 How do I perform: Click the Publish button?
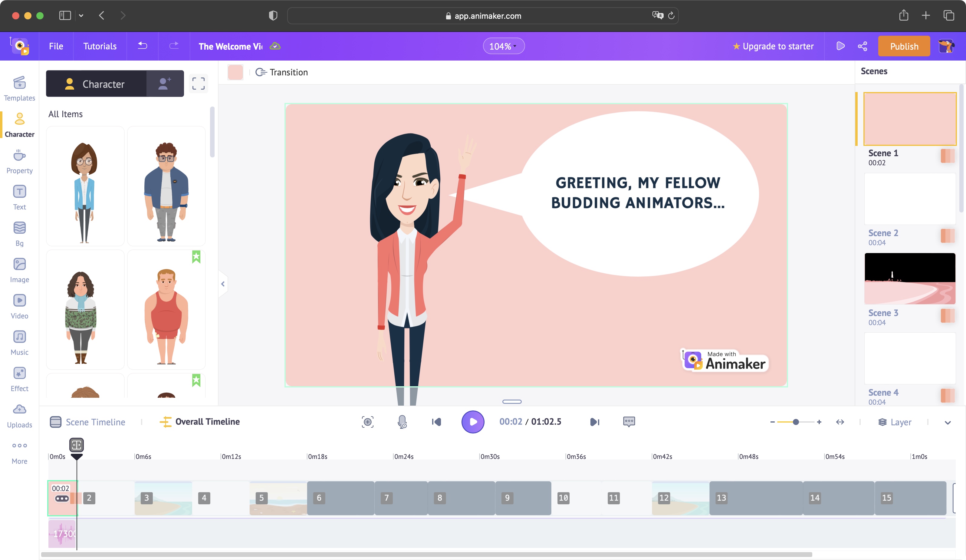tap(904, 46)
